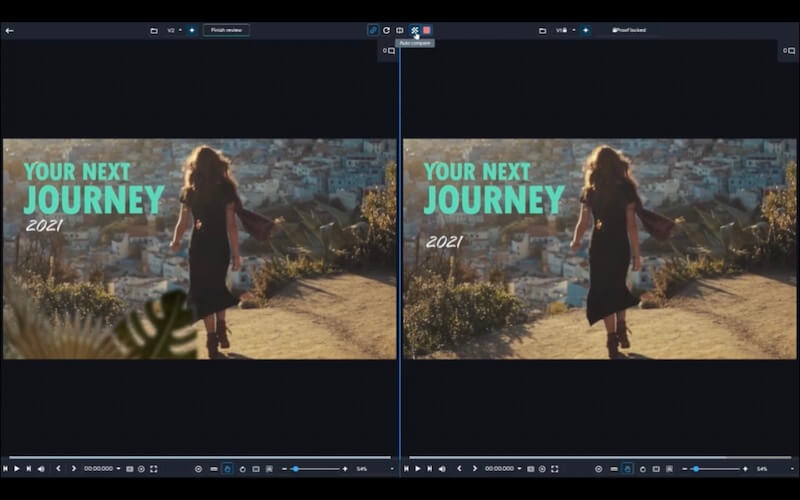This screenshot has height=500, width=800.
Task: Click the folder icon in left pane header
Action: (x=154, y=30)
